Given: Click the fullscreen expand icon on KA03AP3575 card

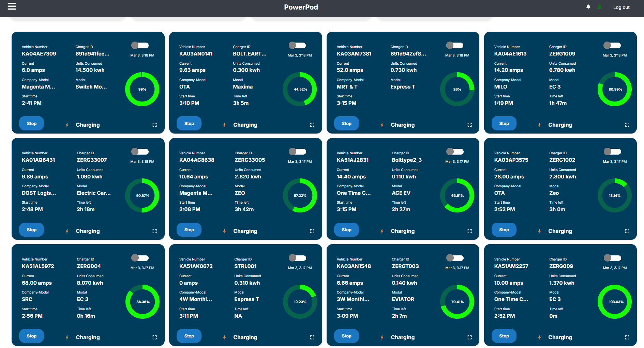Looking at the screenshot, I should click(627, 231).
